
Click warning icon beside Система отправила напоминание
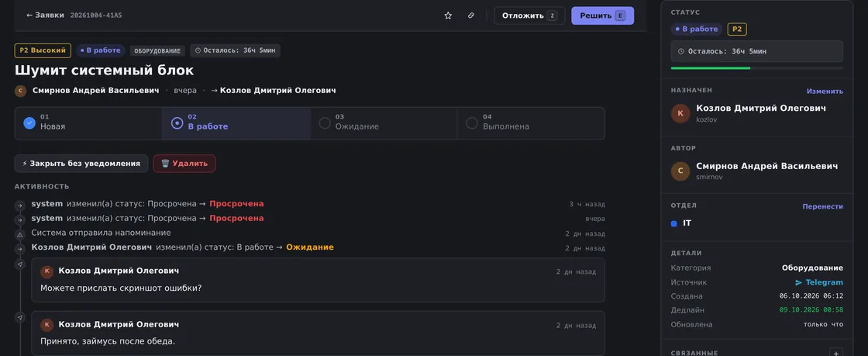pos(20,234)
